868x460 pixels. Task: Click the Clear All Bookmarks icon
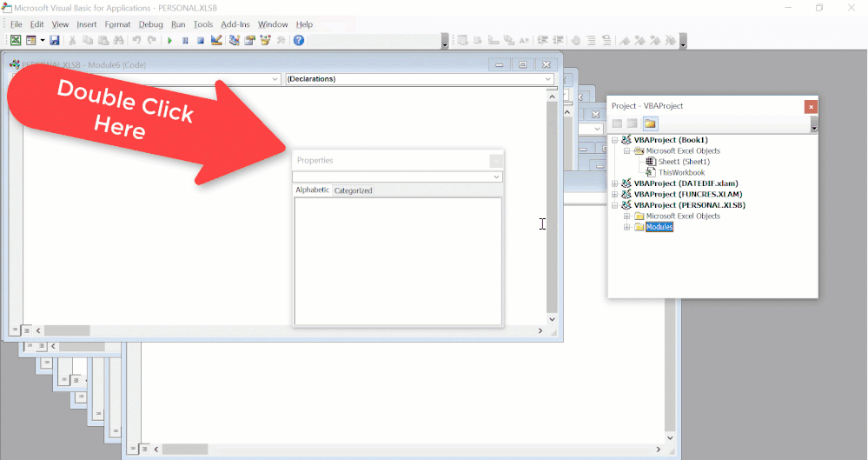point(671,41)
